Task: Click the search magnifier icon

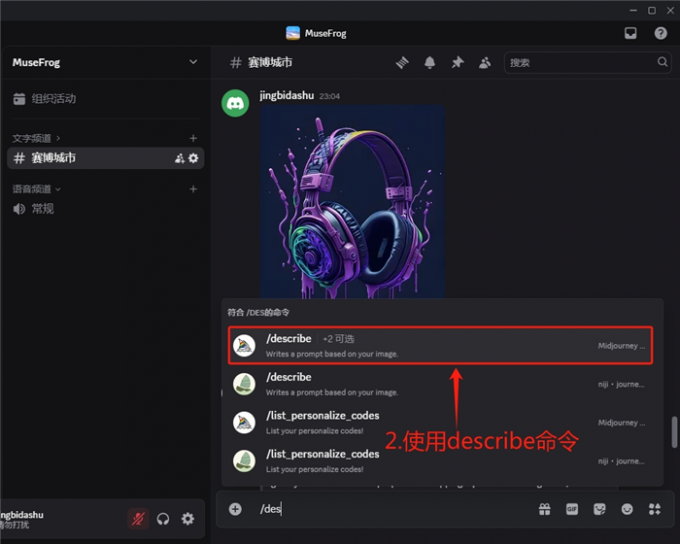Action: (662, 62)
